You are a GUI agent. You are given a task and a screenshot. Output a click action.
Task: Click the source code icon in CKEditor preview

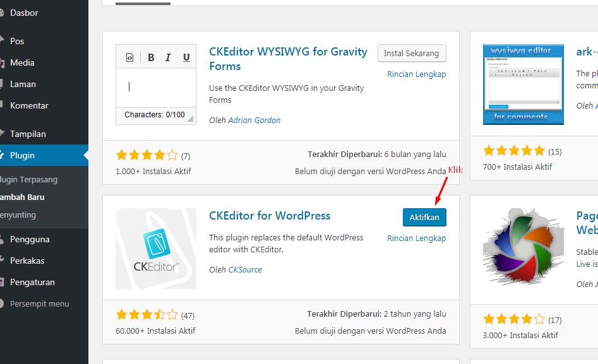[x=129, y=57]
